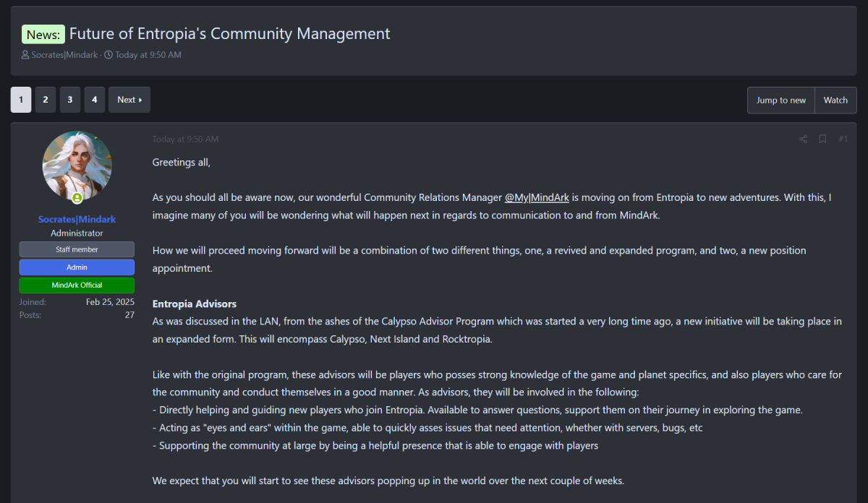Click the @My|MindArk mention link
The image size is (868, 503).
point(537,197)
